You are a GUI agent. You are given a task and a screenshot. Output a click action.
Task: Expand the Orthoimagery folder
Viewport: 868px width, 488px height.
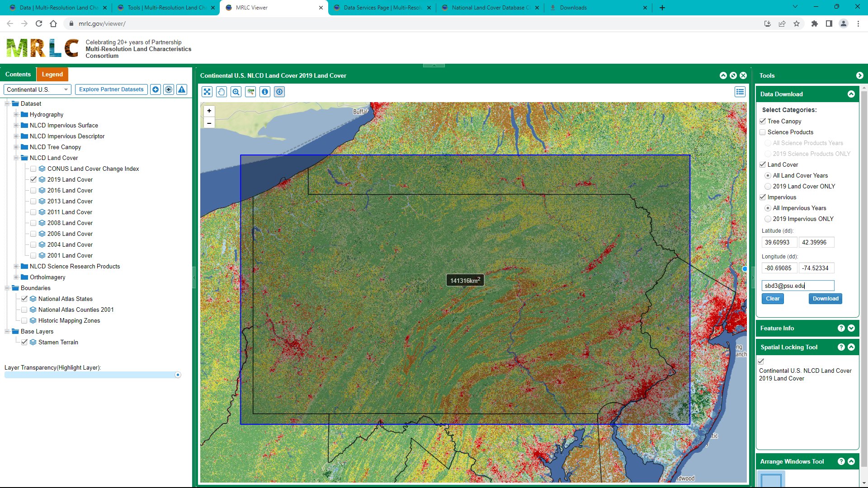point(16,277)
